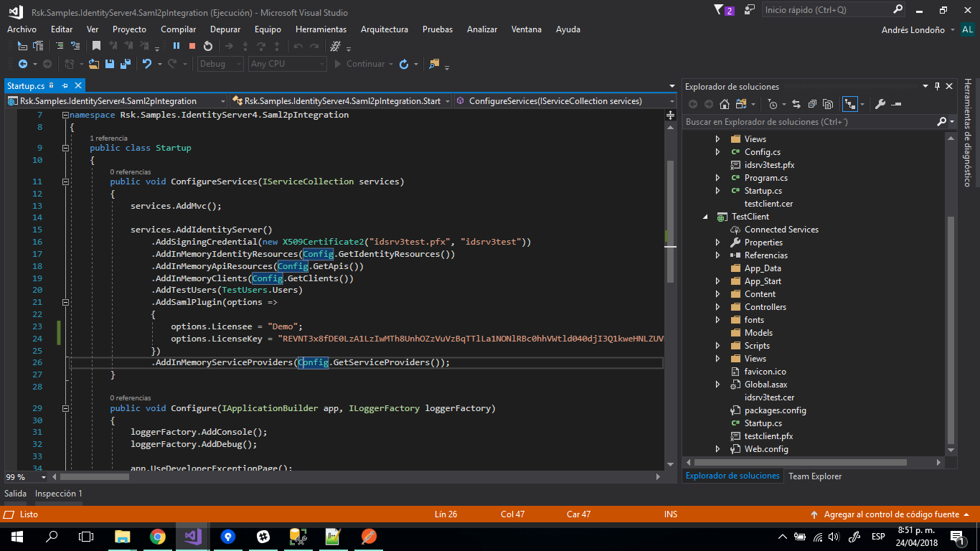Click Agregar al control de código fuente
The height and width of the screenshot is (551, 980).
point(891,514)
